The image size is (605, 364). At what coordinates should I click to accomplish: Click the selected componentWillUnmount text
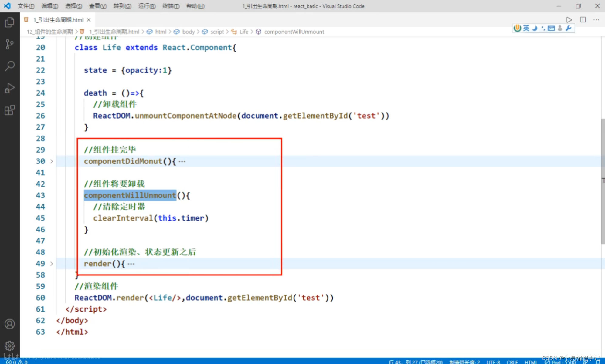(x=130, y=195)
